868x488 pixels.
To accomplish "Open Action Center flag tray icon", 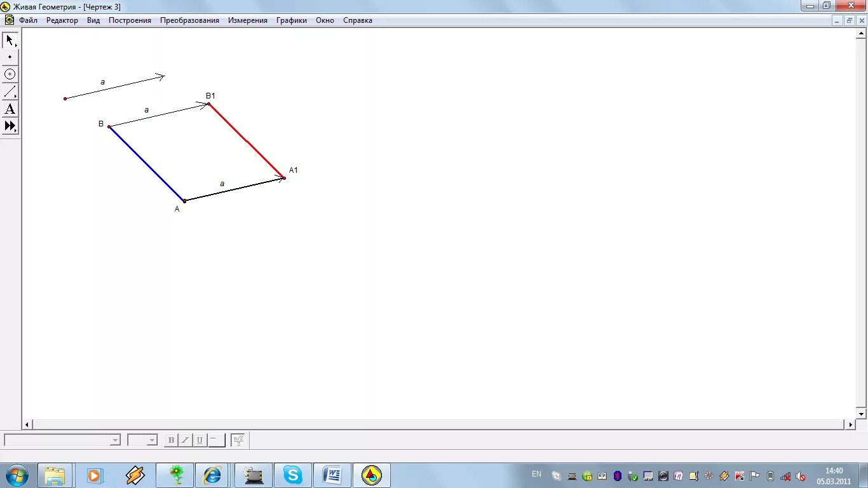I will click(x=755, y=476).
